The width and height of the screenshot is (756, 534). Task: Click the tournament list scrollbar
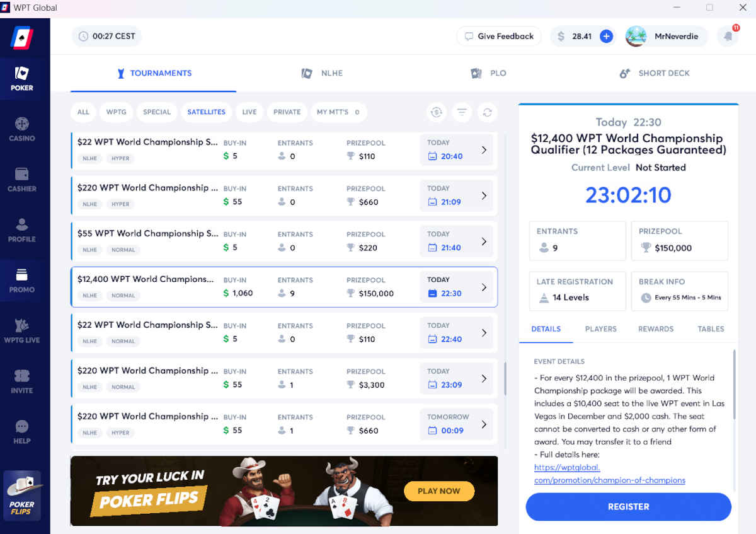505,378
